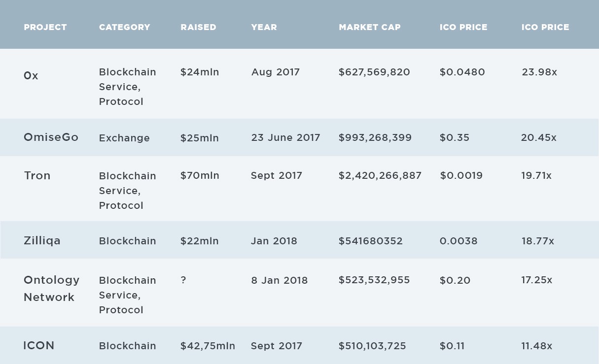Image resolution: width=599 pixels, height=364 pixels.
Task: Click Tron's $70mln raised amount
Action: click(200, 176)
